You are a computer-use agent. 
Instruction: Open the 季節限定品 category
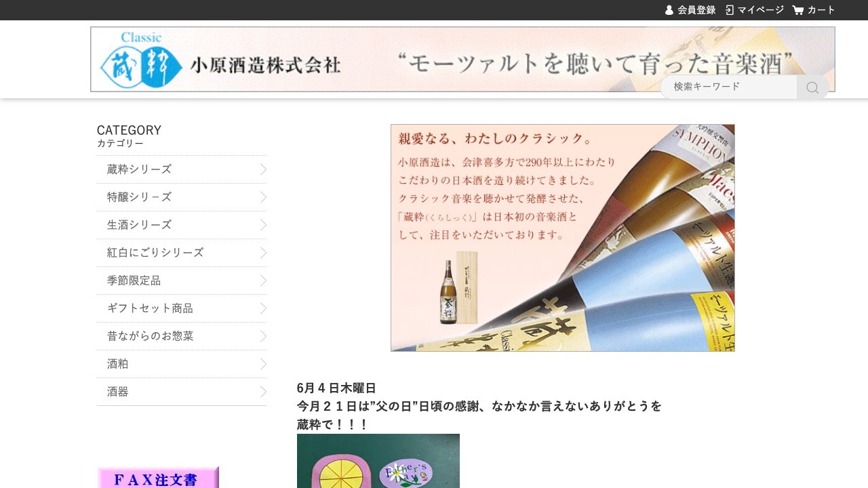tap(182, 281)
